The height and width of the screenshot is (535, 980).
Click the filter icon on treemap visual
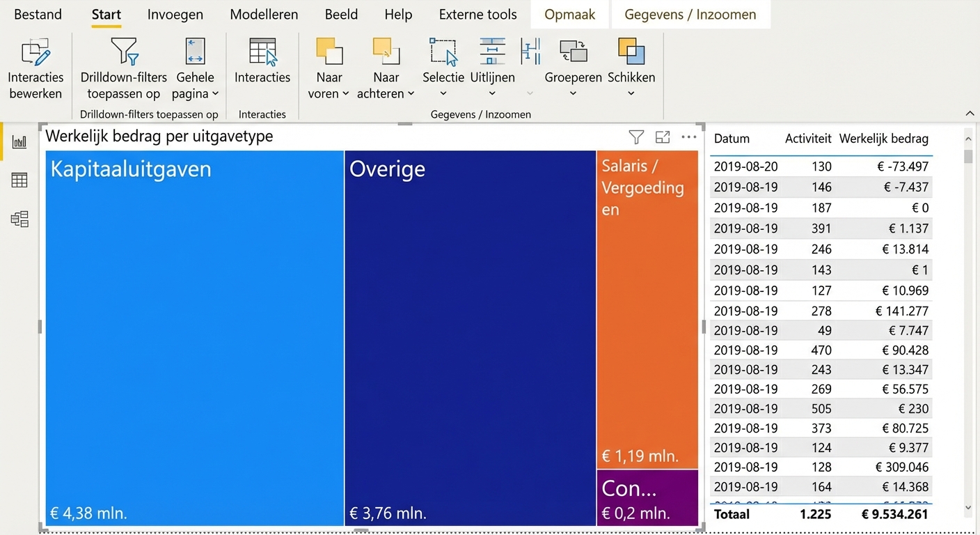pos(636,137)
